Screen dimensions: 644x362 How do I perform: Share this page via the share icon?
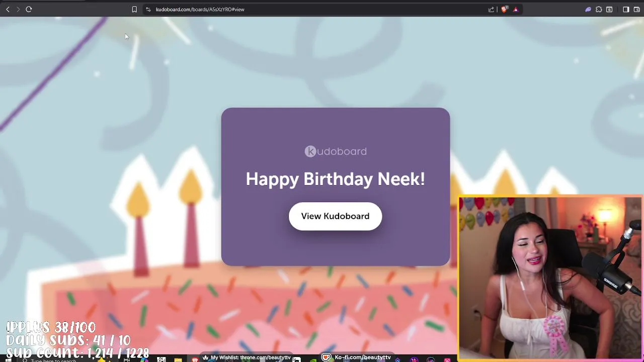(x=491, y=9)
